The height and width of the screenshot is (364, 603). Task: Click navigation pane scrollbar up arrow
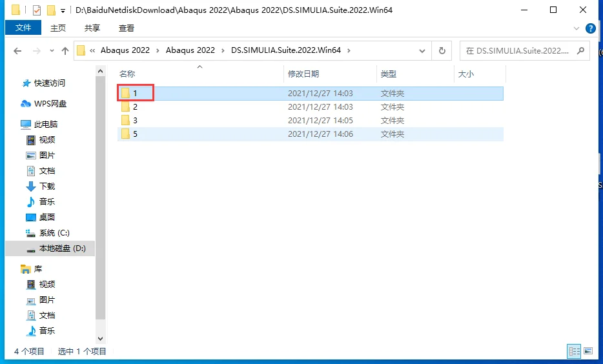[100, 71]
